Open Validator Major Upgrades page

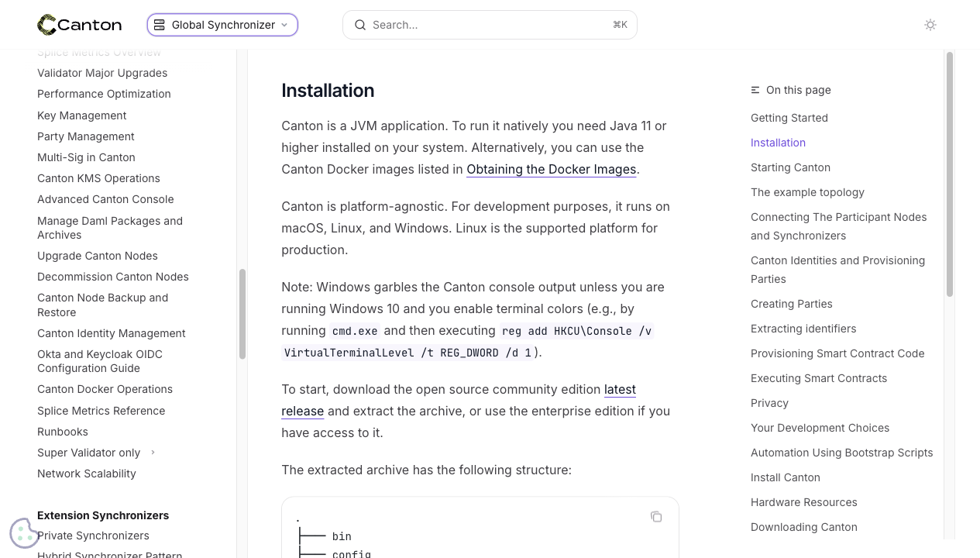pos(102,73)
